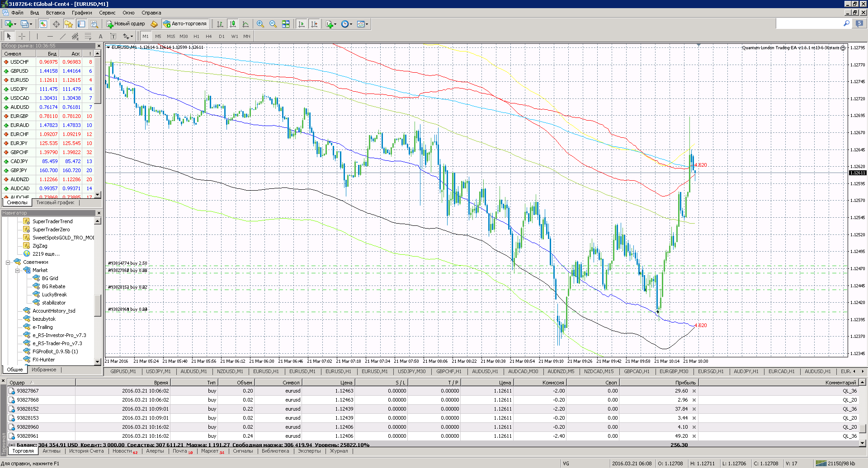868x468 pixels.
Task: Select GBPJPY in Market Watch
Action: (19, 170)
